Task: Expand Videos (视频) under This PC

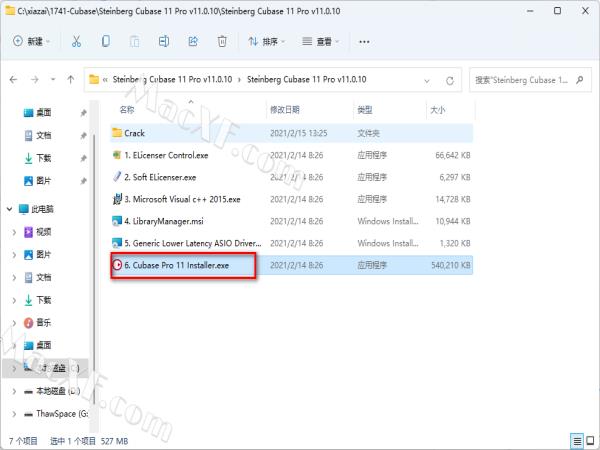Action: (x=14, y=232)
